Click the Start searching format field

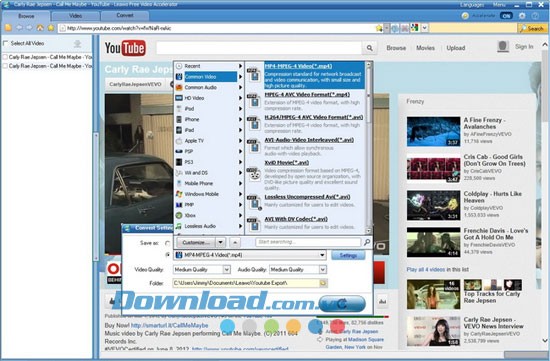coord(308,242)
